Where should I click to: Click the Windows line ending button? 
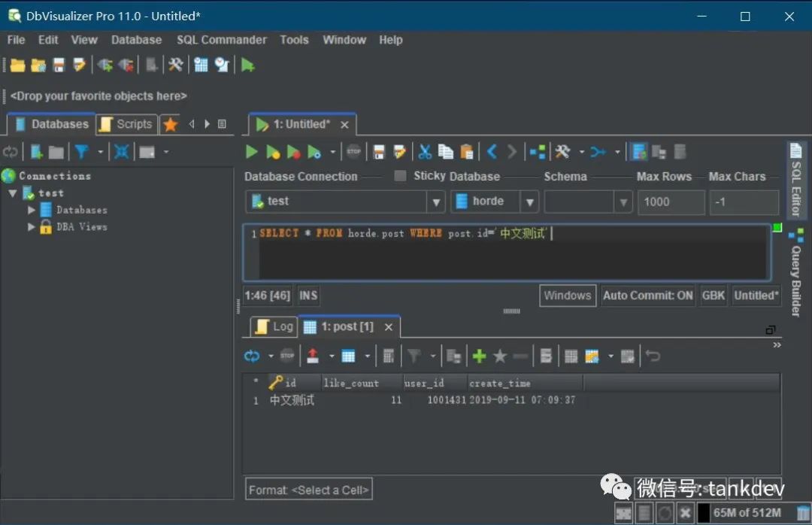568,296
